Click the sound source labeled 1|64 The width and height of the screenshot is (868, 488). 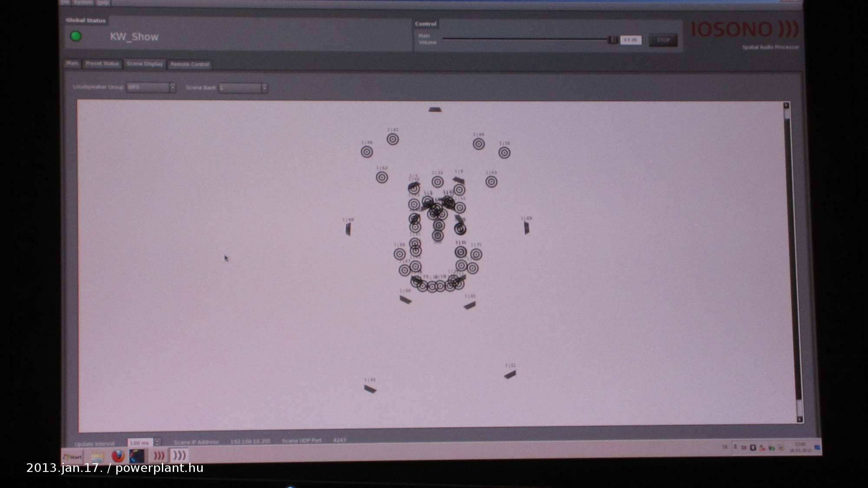(479, 144)
